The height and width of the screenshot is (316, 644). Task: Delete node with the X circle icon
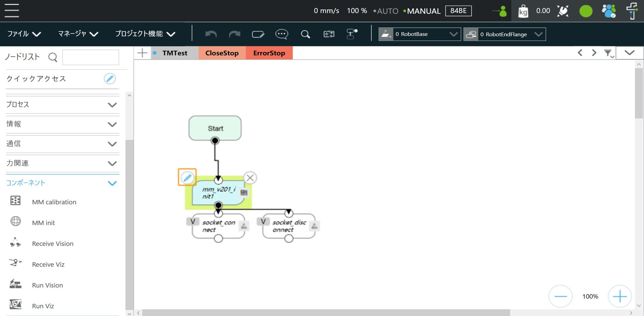(250, 178)
